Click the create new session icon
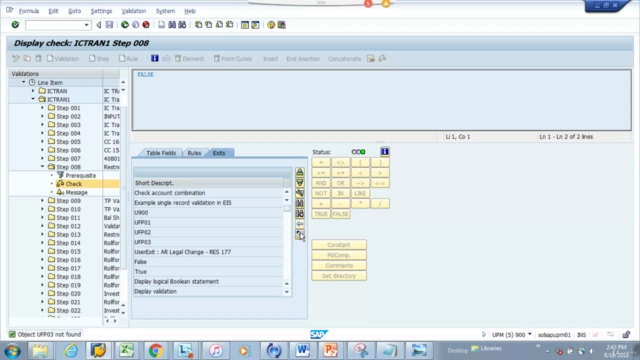The image size is (640, 360). click(x=245, y=25)
